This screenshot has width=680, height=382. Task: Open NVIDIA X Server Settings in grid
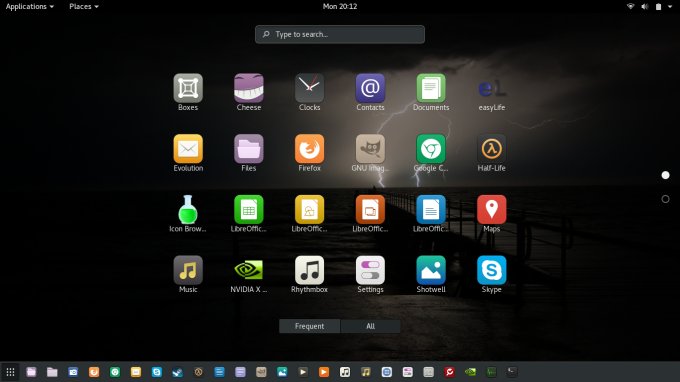(248, 271)
